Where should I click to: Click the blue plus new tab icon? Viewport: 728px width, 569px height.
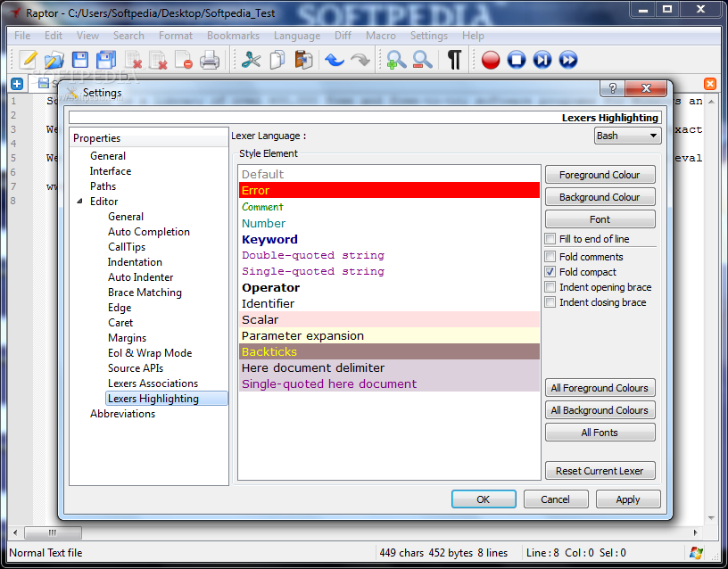(x=17, y=84)
